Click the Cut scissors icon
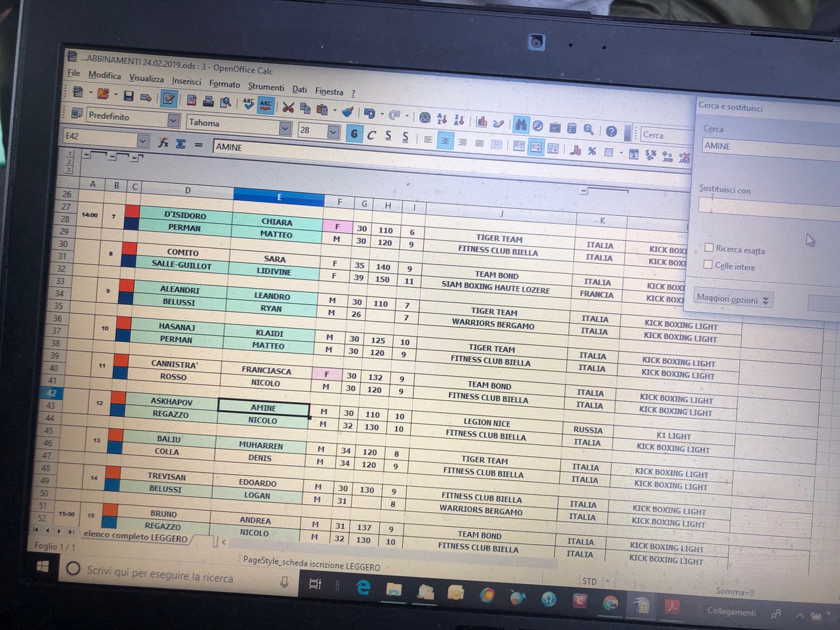 (288, 107)
